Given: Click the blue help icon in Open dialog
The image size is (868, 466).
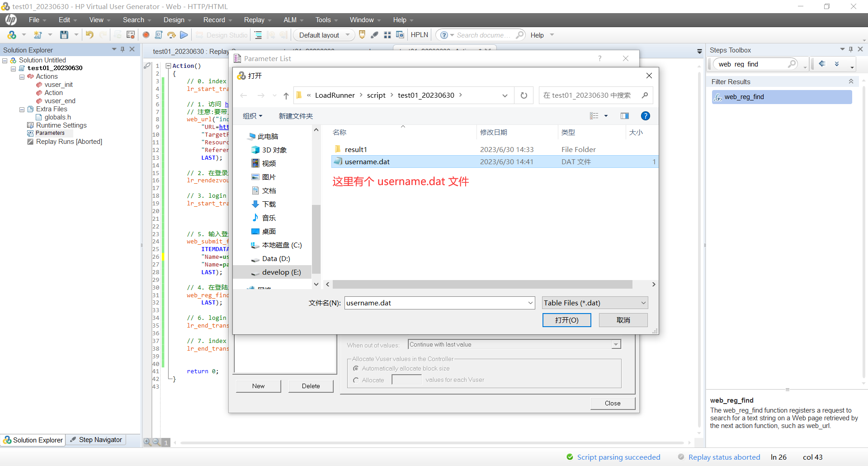Looking at the screenshot, I should pos(646,116).
